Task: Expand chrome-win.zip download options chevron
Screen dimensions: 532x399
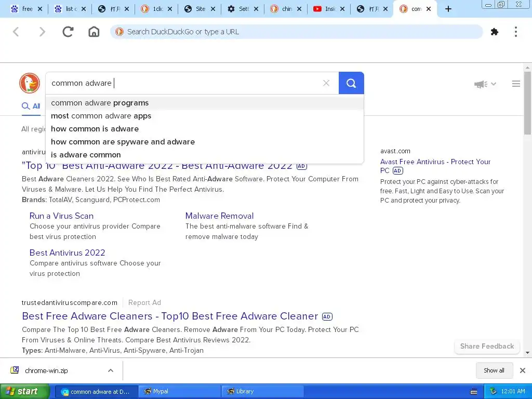Action: tap(111, 370)
